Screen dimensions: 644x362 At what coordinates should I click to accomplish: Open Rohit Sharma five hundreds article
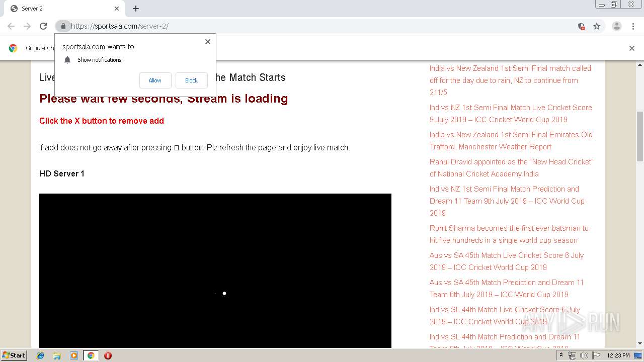tap(509, 234)
